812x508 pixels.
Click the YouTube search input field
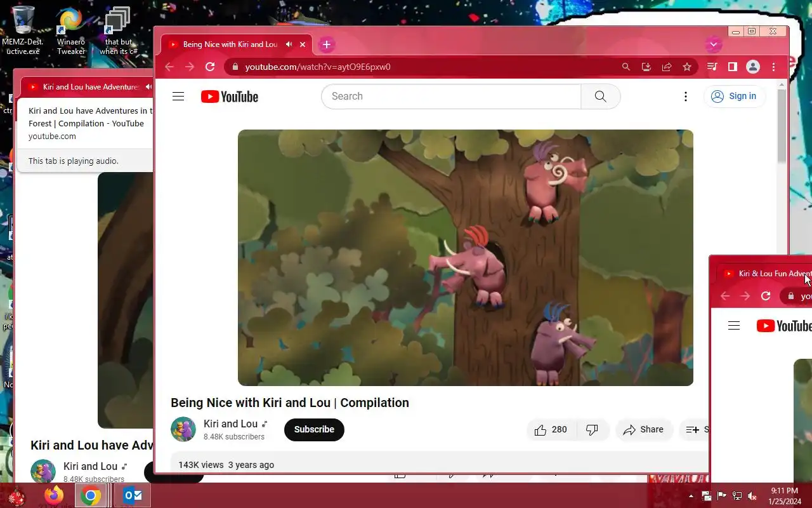(451, 97)
